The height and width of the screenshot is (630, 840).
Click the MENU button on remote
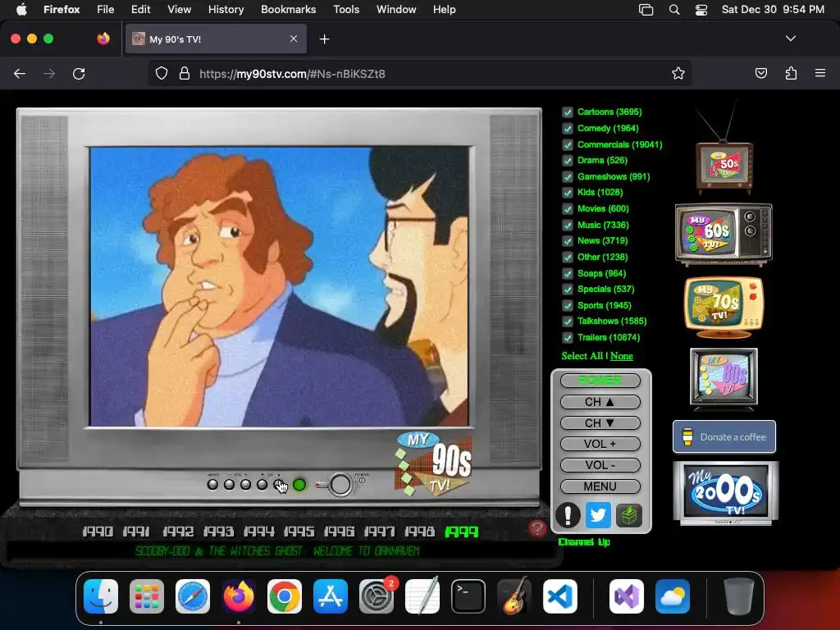pyautogui.click(x=600, y=486)
